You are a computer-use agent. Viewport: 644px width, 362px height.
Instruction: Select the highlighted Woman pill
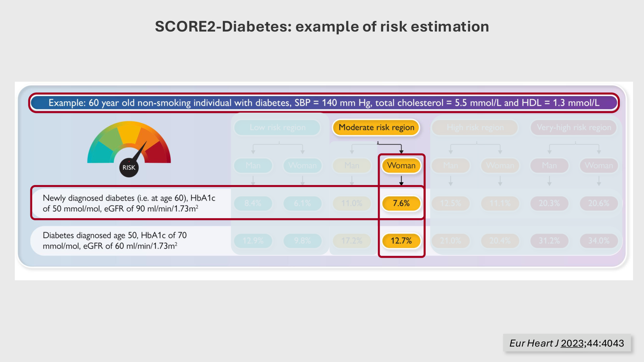pyautogui.click(x=401, y=165)
